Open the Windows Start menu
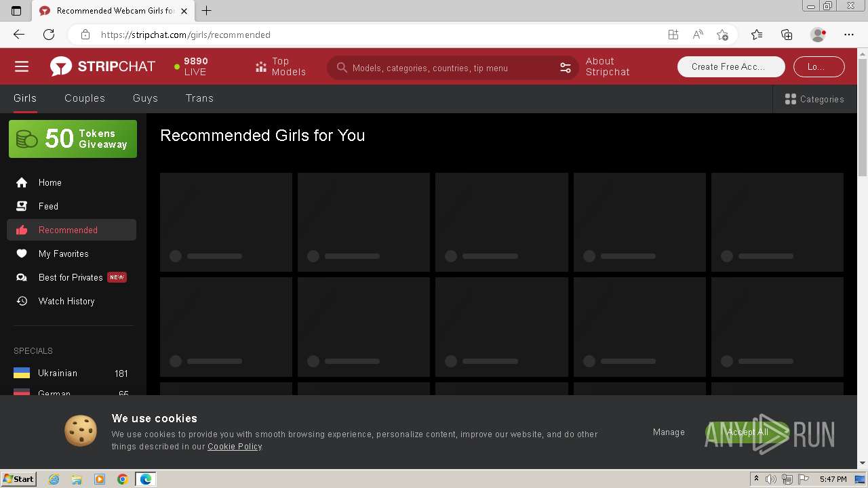 point(19,479)
